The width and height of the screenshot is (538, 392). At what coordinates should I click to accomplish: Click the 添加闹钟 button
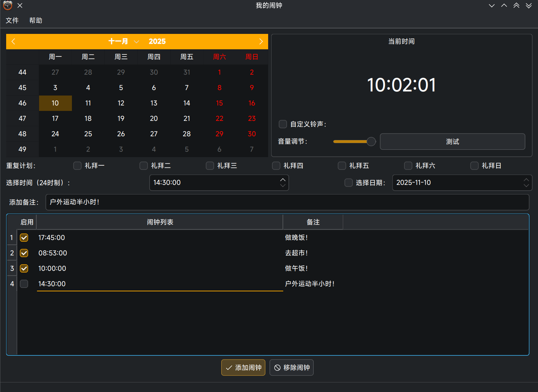tap(243, 368)
